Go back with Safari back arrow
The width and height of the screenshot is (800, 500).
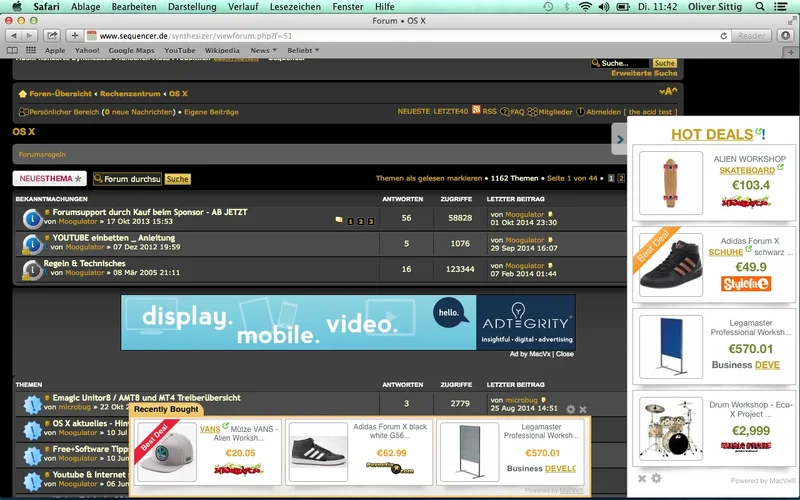coord(14,36)
